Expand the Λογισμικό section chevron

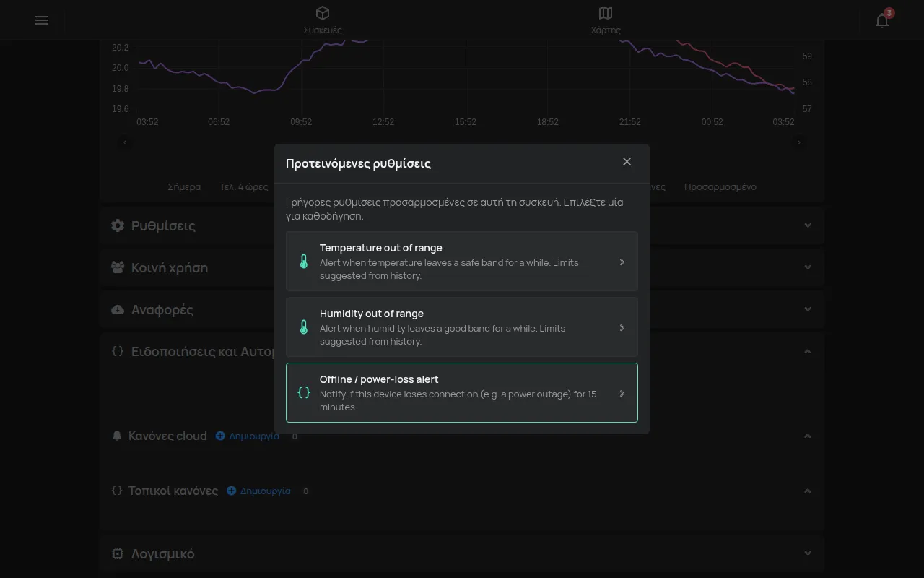(808, 553)
